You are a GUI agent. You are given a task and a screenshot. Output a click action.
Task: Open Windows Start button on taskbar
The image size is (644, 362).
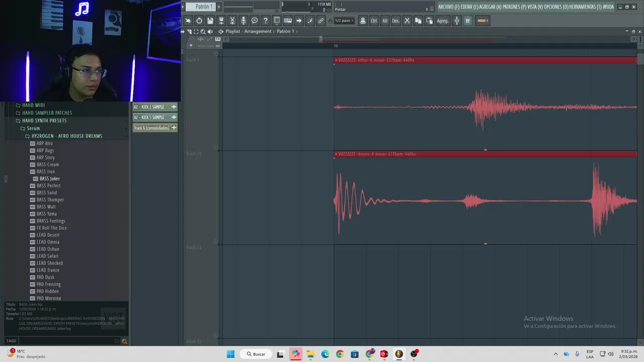(230, 354)
